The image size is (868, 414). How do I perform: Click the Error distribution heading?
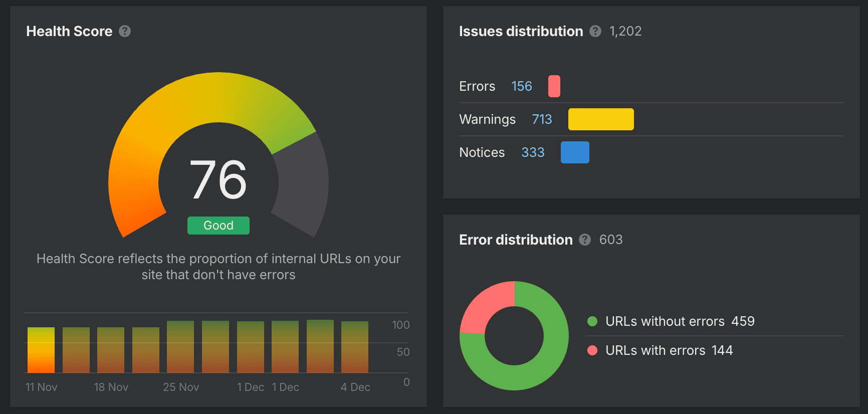pos(516,240)
